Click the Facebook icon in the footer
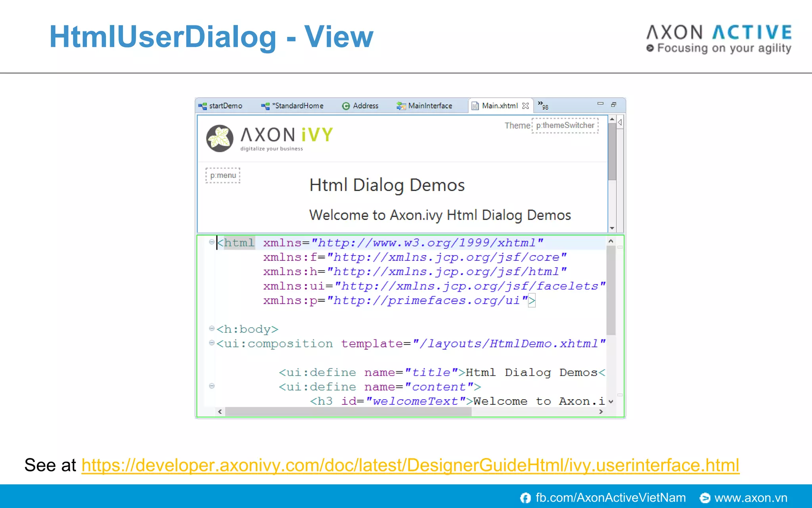This screenshot has width=812, height=508. tap(525, 498)
